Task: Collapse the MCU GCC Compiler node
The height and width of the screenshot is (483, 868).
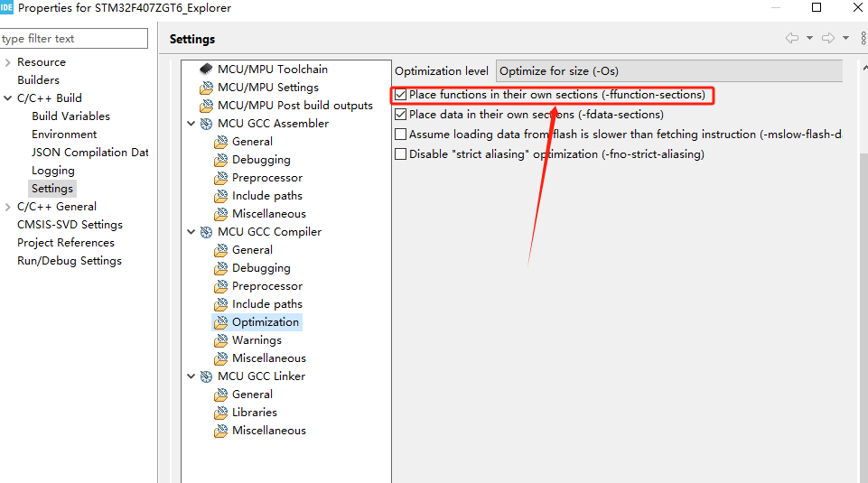Action: click(x=191, y=232)
